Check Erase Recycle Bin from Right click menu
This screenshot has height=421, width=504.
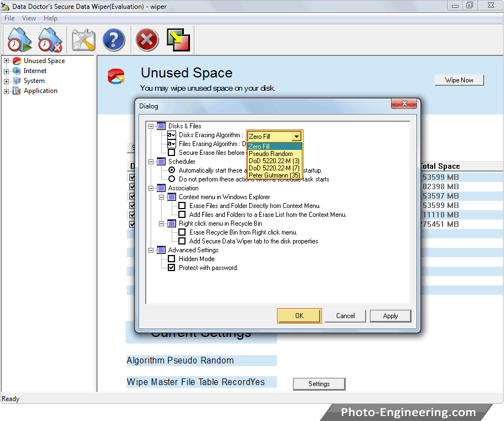182,232
